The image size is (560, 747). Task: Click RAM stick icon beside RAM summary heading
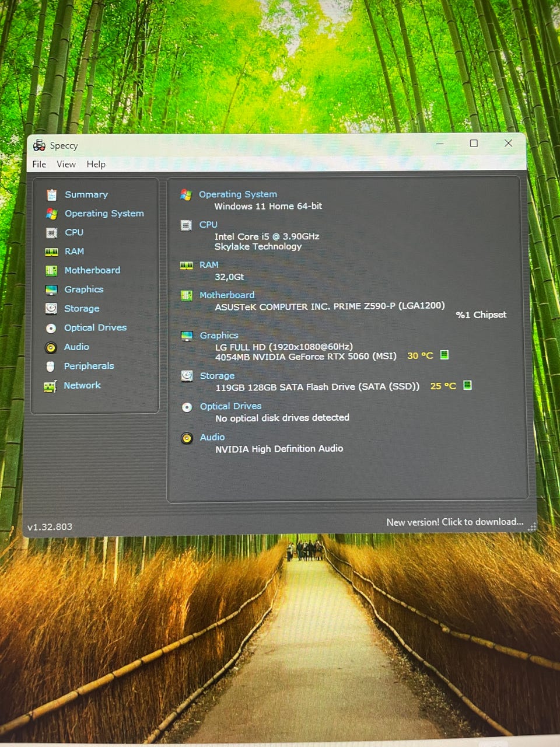(x=187, y=266)
